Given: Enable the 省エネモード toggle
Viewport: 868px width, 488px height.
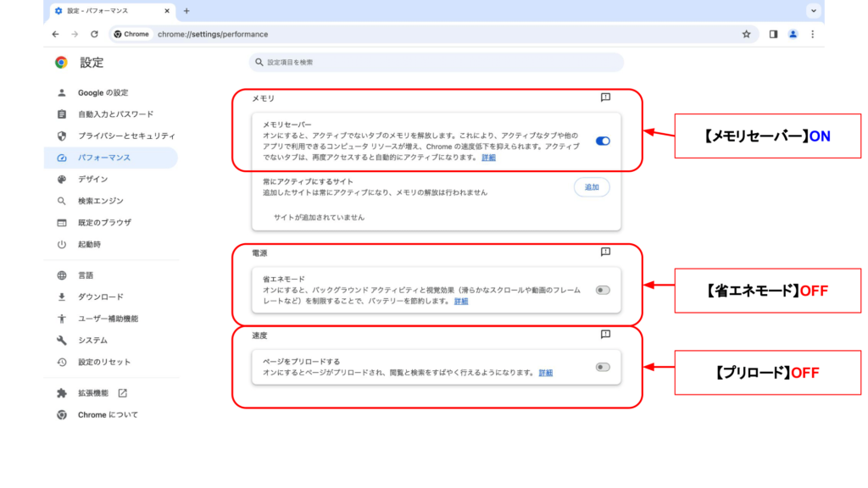Looking at the screenshot, I should [x=602, y=290].
